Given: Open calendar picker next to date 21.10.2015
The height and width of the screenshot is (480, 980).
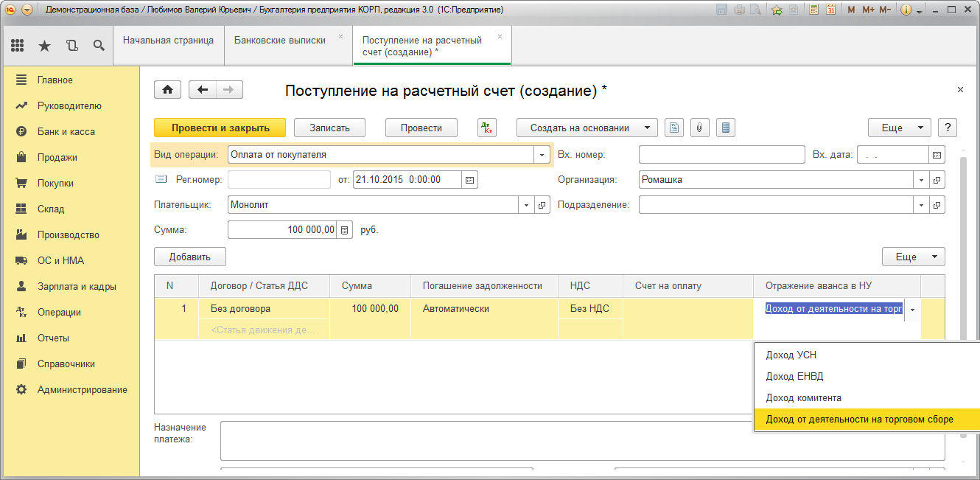Looking at the screenshot, I should [x=470, y=179].
